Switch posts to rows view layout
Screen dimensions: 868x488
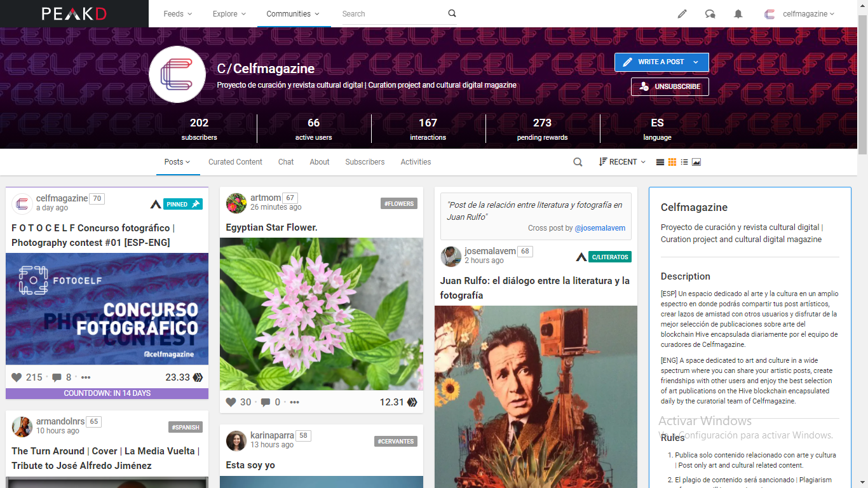click(660, 162)
